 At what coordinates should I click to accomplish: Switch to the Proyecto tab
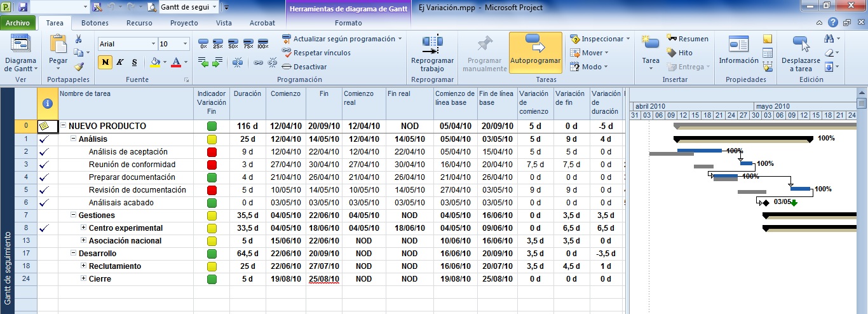point(184,23)
